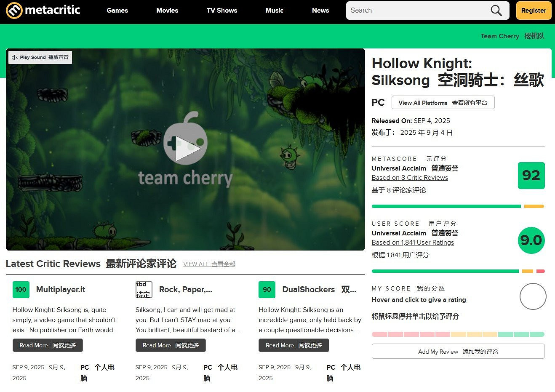Click the Register button
This screenshot has width=555, height=392.
point(534,11)
